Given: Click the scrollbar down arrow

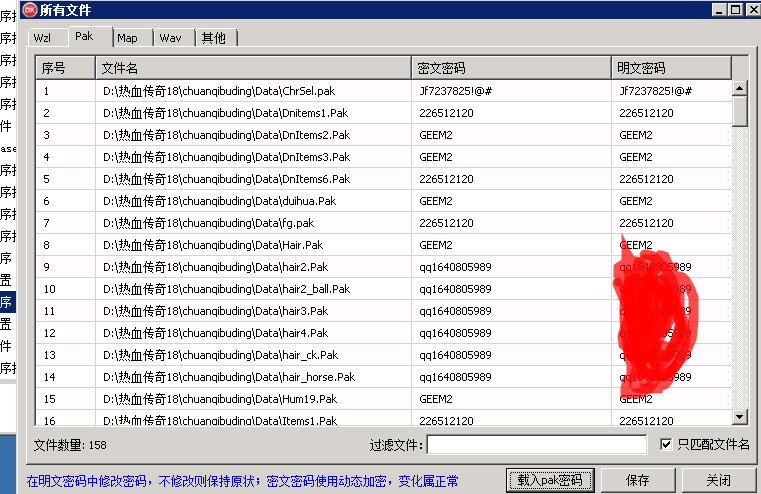Looking at the screenshot, I should click(x=739, y=416).
